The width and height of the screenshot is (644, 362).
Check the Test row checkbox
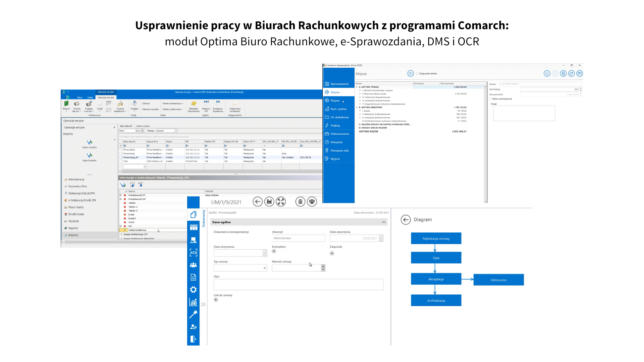[121, 161]
